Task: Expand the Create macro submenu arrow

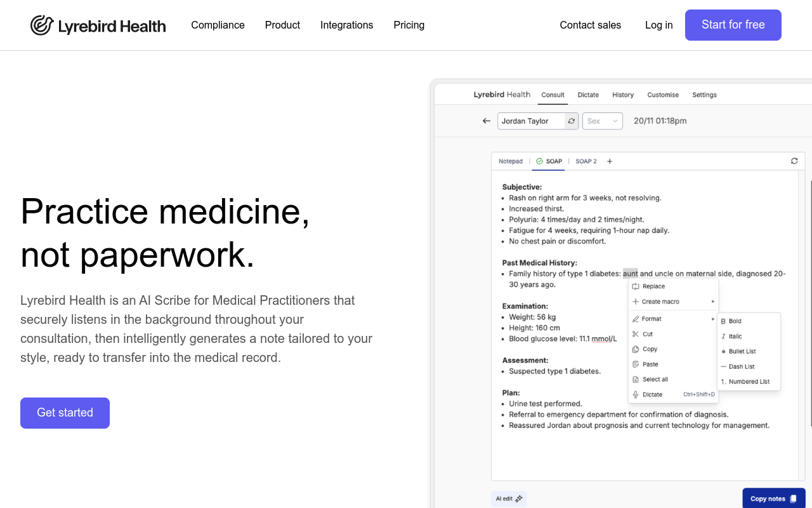Action: [713, 302]
